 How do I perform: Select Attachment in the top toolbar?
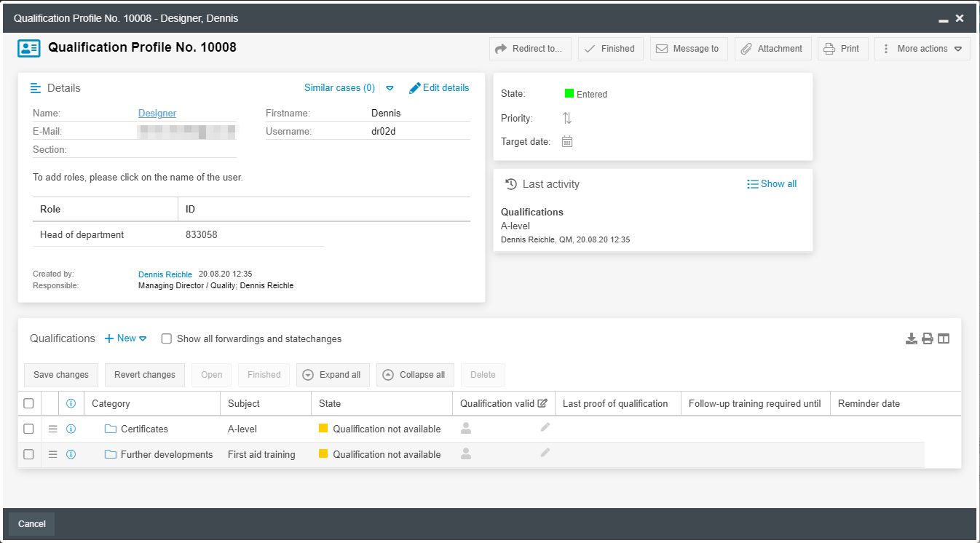coord(771,49)
